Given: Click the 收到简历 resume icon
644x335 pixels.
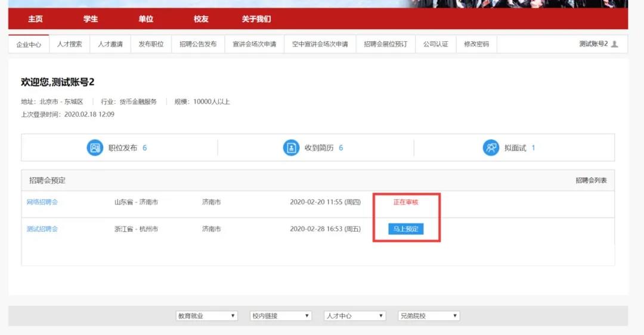Looking at the screenshot, I should click(x=291, y=147).
